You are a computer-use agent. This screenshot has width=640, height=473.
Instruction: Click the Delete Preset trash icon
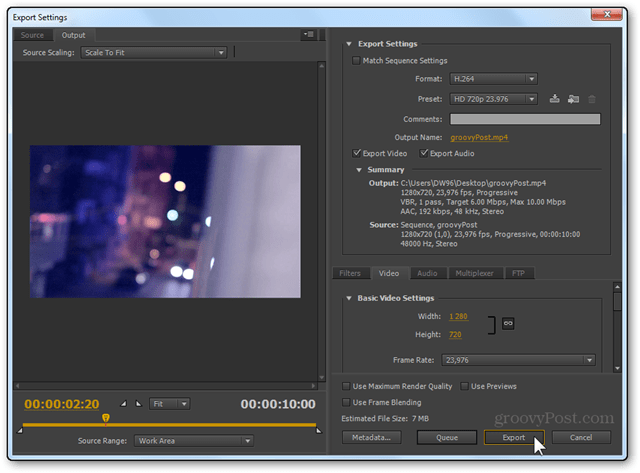(592, 99)
